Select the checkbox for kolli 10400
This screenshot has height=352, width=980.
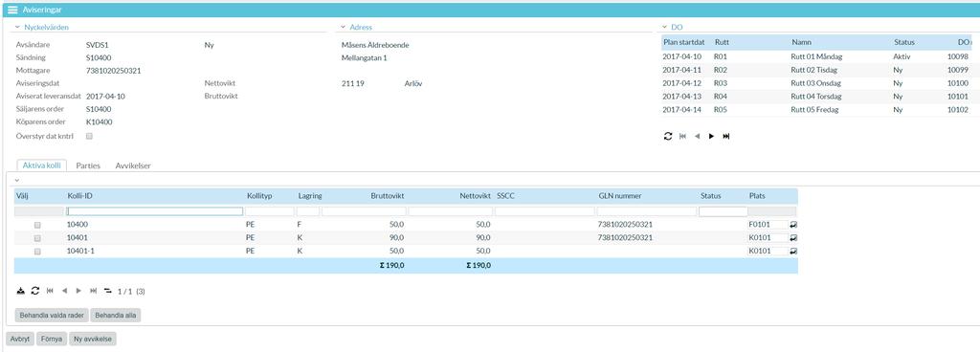(x=37, y=225)
